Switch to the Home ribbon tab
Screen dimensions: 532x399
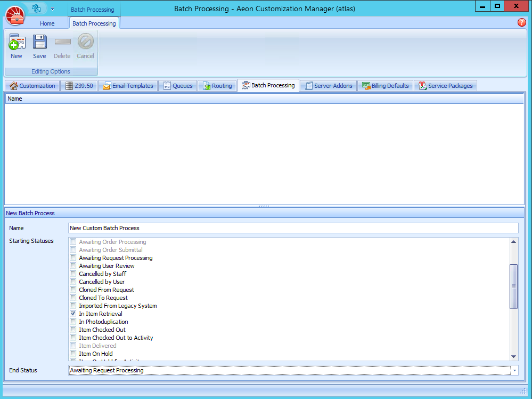click(47, 23)
